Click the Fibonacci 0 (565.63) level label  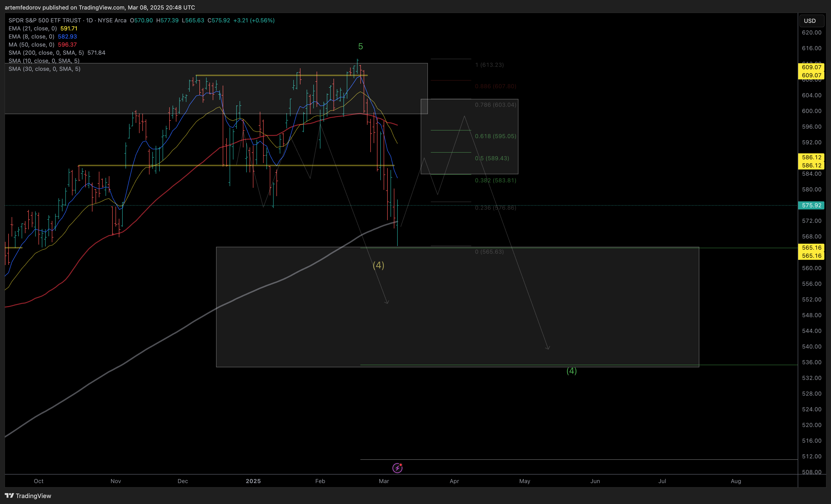pos(489,252)
